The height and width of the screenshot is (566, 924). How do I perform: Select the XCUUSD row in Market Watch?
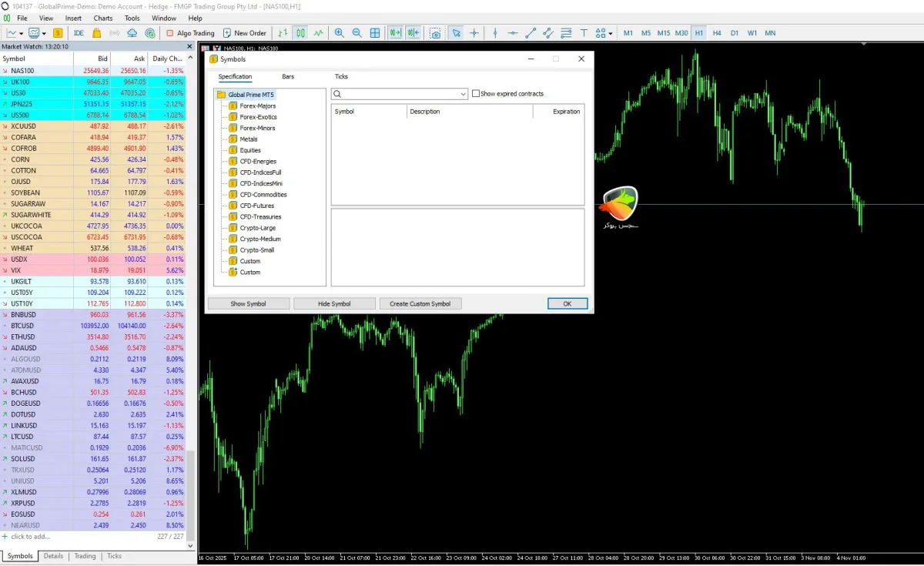point(94,126)
